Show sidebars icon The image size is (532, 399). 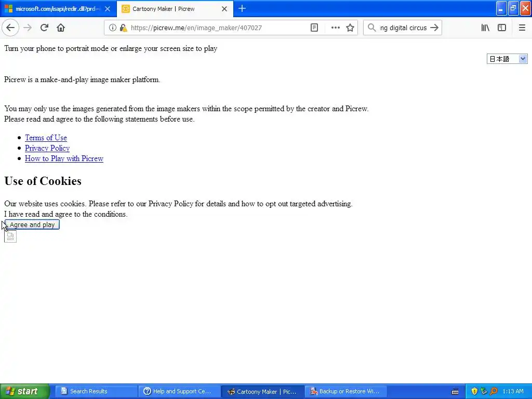click(502, 28)
